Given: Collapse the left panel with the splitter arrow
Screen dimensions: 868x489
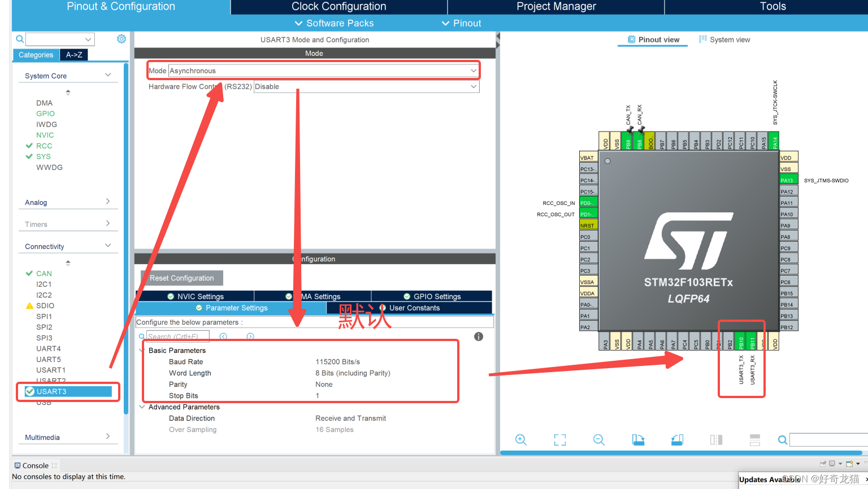Looking at the screenshot, I should 498,36.
